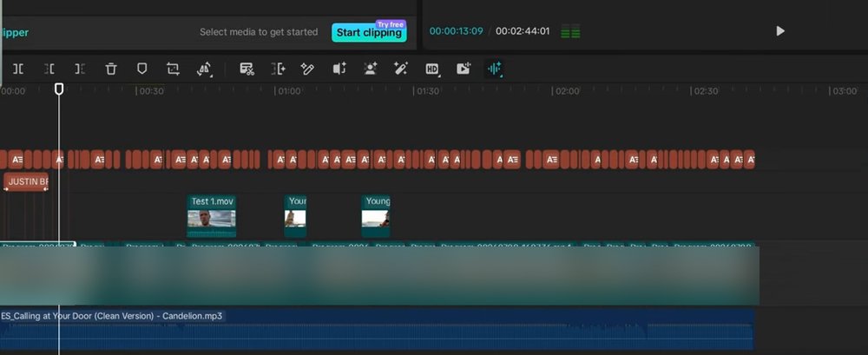Select the ES_Calling at Your Door audio clip

click(x=378, y=330)
